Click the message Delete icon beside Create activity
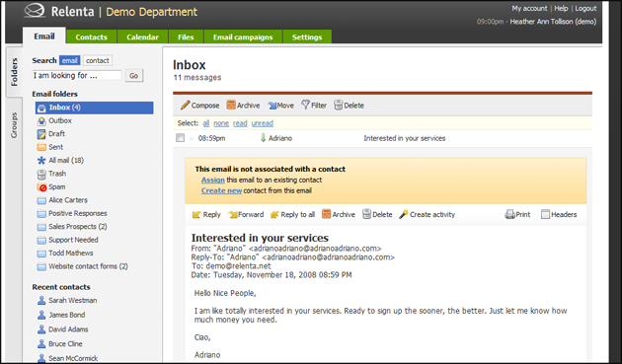Image resolution: width=622 pixels, height=364 pixels. coord(366,214)
